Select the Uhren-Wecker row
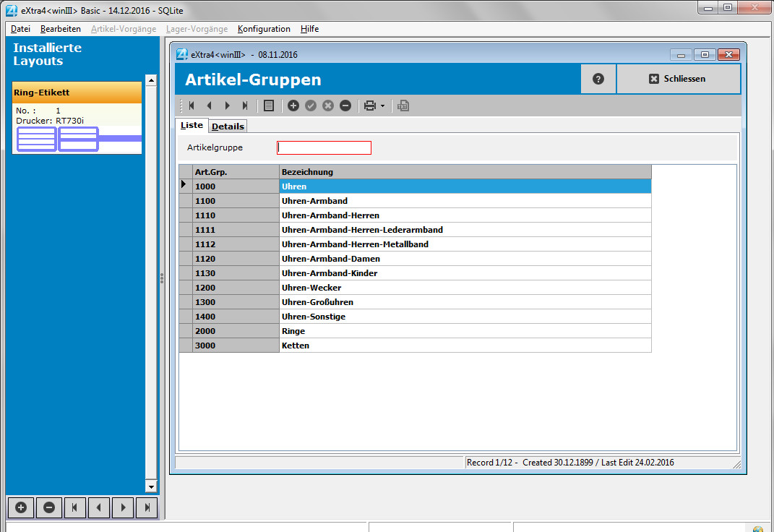 (x=311, y=288)
